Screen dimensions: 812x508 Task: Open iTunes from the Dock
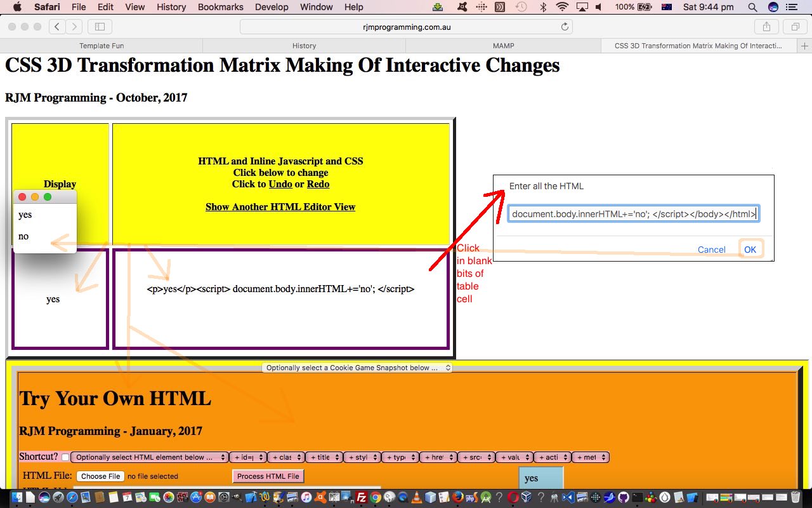coord(306,498)
